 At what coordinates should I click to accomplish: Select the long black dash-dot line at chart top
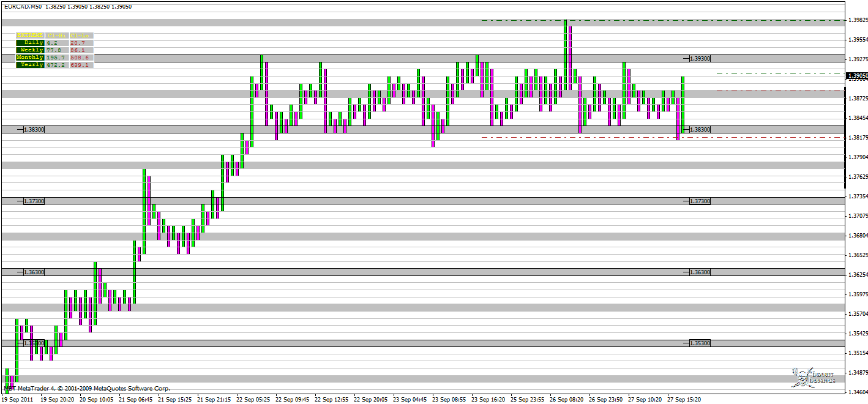coord(664,21)
